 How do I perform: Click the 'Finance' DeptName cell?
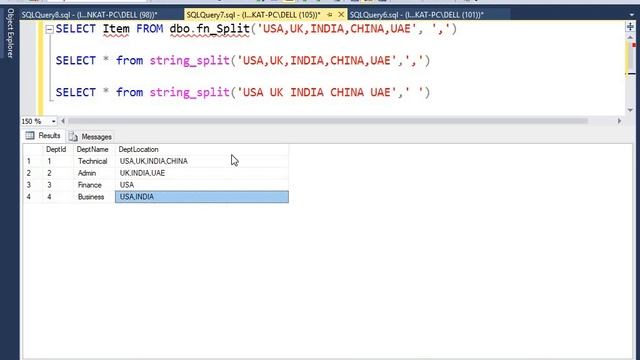point(94,185)
